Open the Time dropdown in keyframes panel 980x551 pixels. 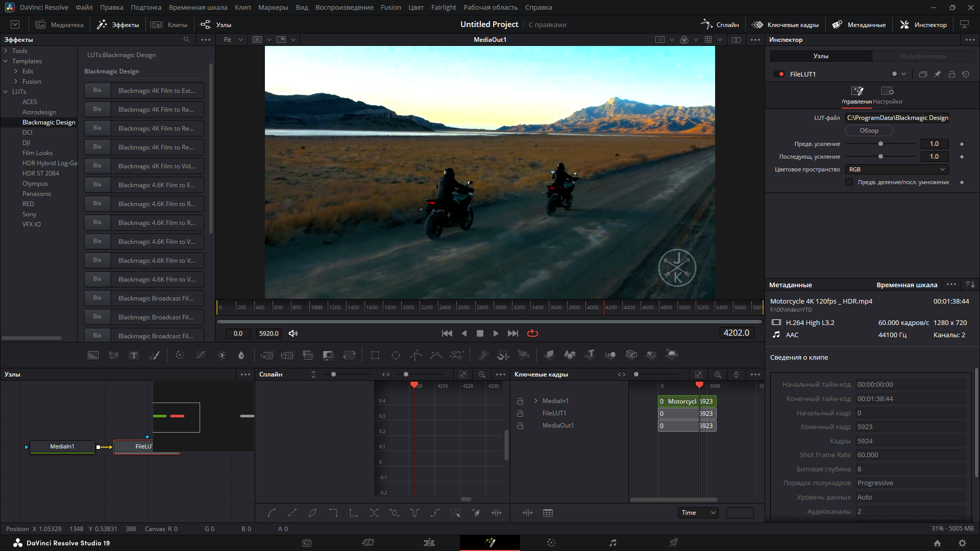pyautogui.click(x=698, y=513)
